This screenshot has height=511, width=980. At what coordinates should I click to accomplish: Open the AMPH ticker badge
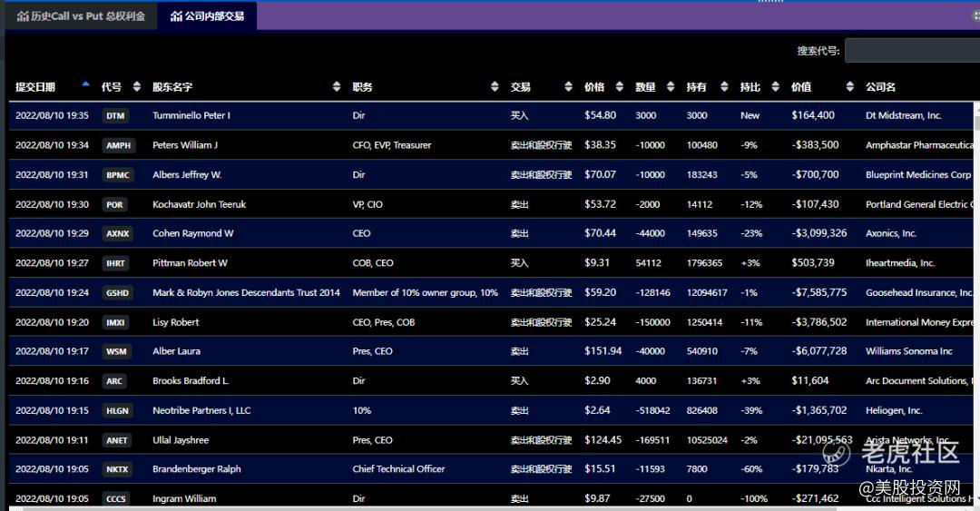(118, 145)
